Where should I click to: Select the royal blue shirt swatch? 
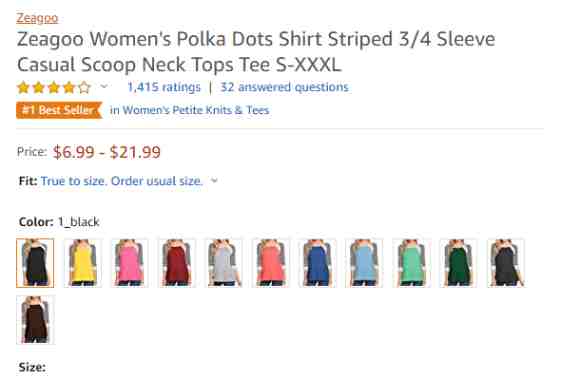[x=317, y=263]
